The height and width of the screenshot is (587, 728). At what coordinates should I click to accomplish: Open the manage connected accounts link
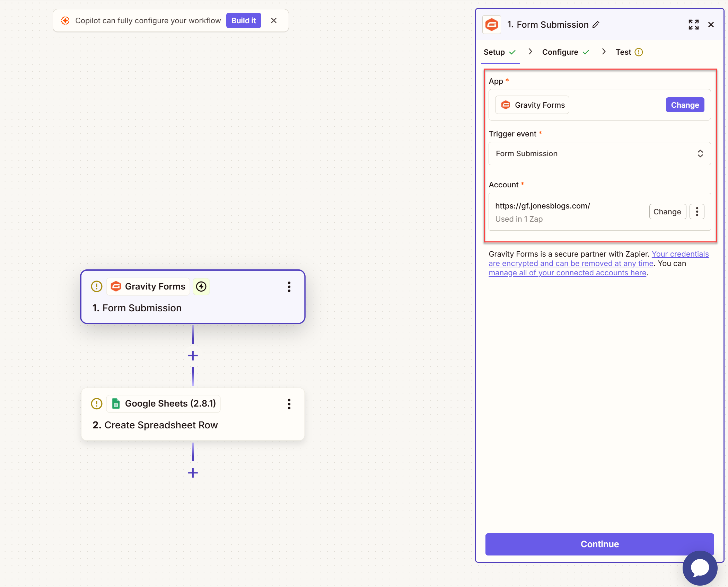(x=567, y=273)
